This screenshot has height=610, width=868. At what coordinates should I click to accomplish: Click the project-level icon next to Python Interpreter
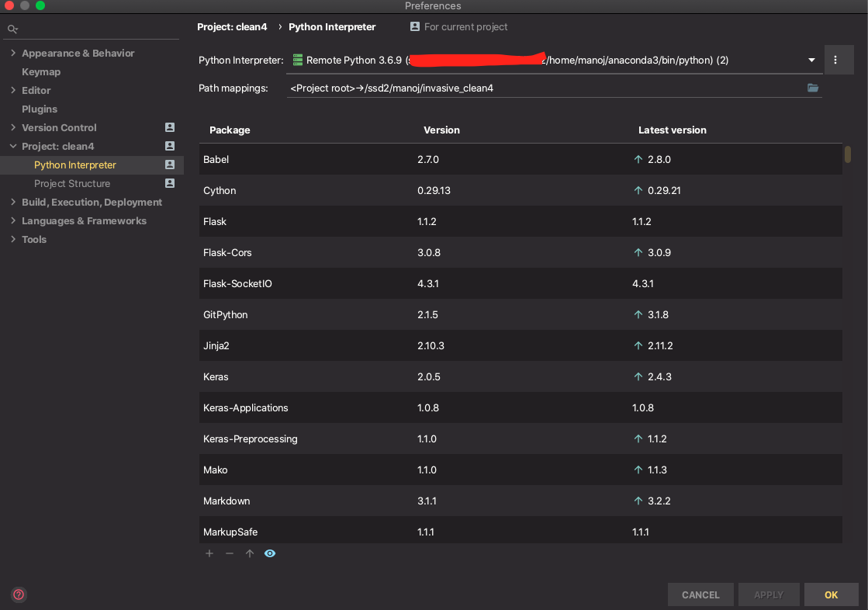[x=170, y=165]
